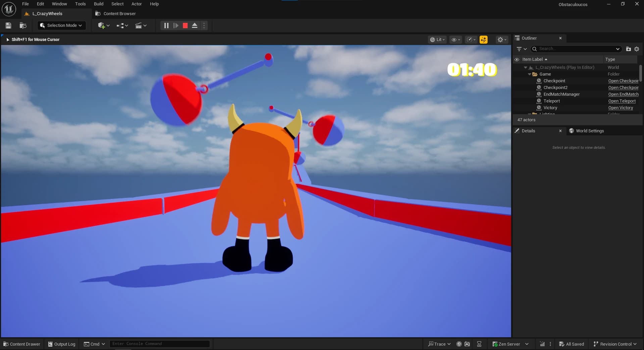Add a new folder in the Outliner
This screenshot has width=644, height=350.
pyautogui.click(x=628, y=49)
